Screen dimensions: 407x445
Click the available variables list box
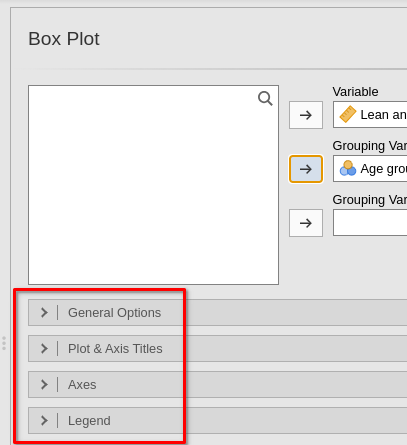click(153, 185)
